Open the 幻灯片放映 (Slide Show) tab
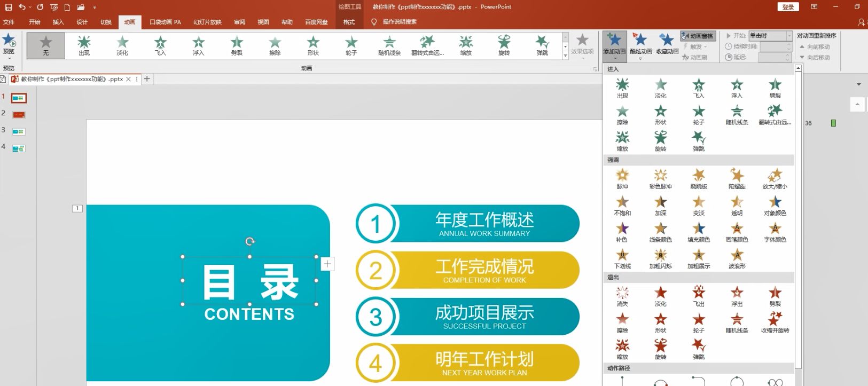This screenshot has width=868, height=386. (207, 22)
